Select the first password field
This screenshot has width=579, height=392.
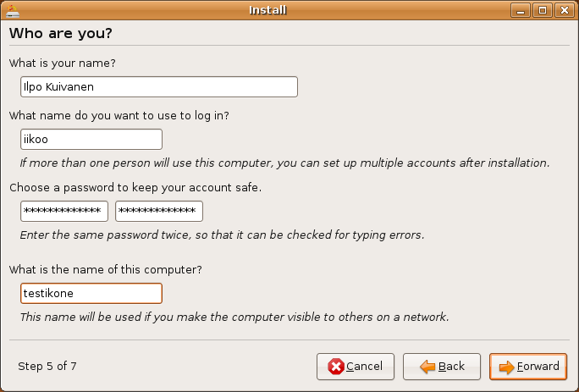64,212
